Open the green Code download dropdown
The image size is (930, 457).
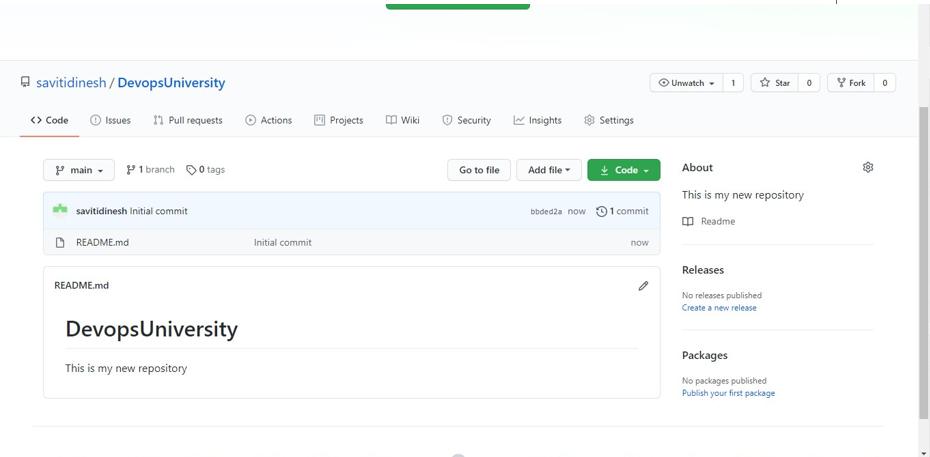pos(623,171)
